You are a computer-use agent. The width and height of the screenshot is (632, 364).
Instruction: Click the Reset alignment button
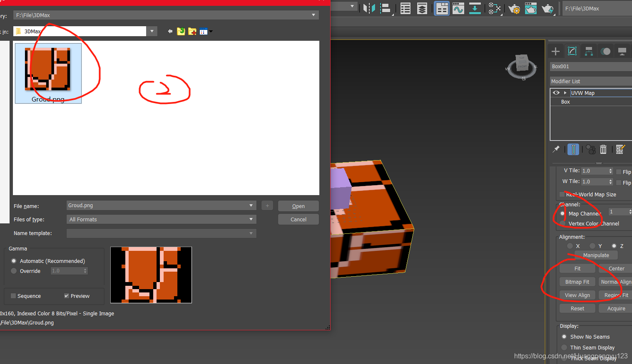click(577, 308)
